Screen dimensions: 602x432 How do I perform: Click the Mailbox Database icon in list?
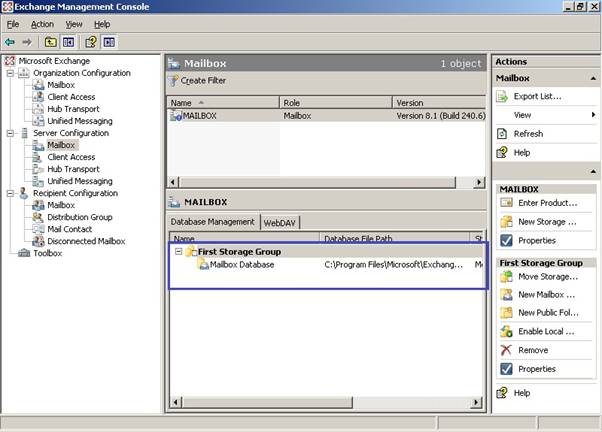[x=203, y=264]
